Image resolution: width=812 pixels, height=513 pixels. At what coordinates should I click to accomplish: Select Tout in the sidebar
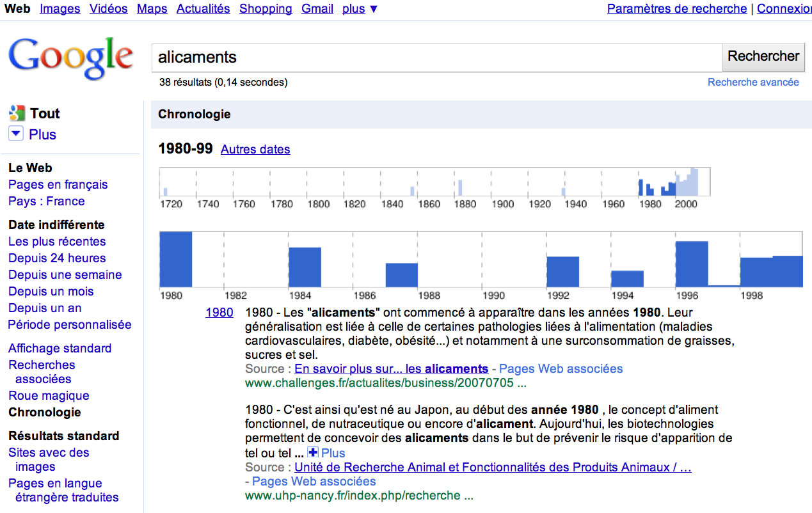(x=45, y=114)
